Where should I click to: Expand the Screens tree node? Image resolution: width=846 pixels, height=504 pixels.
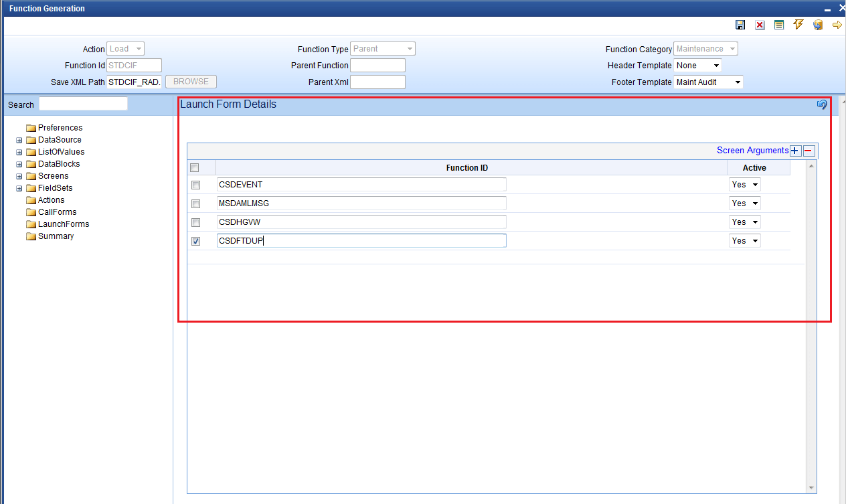point(19,176)
